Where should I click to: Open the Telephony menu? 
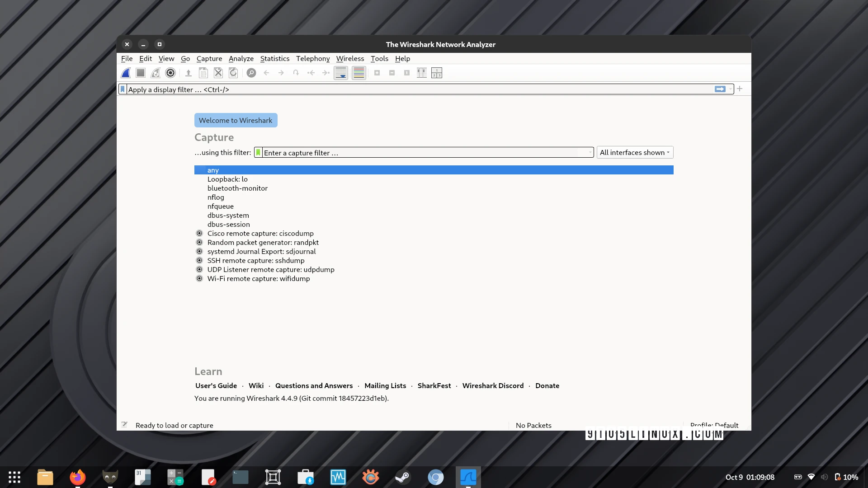[312, 59]
